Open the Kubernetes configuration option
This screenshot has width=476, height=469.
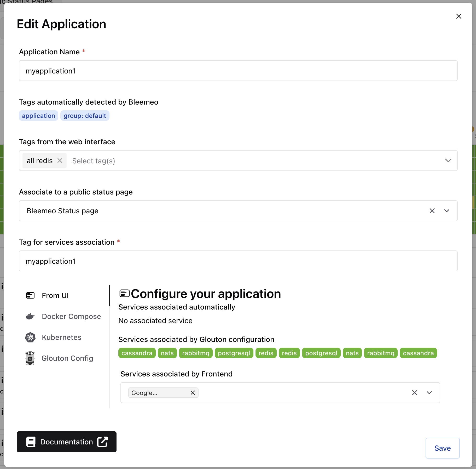[61, 337]
